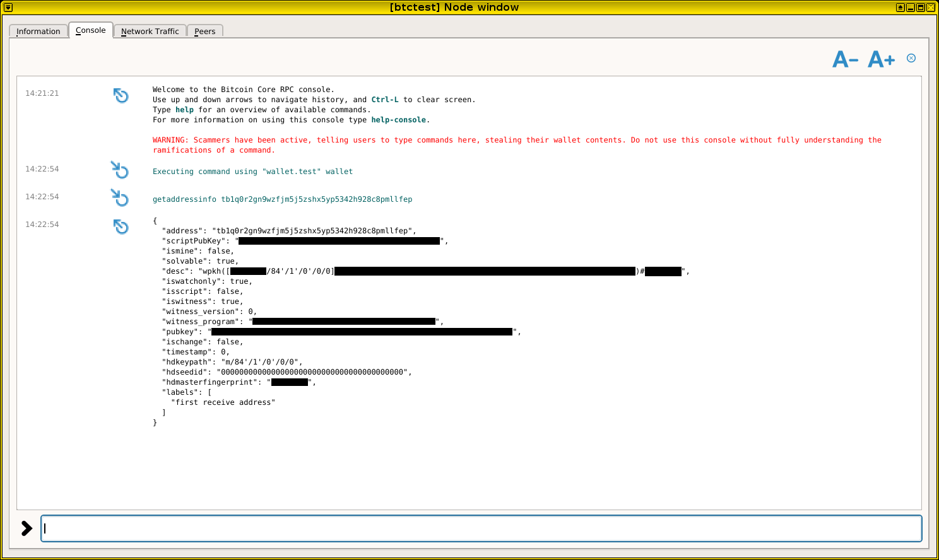Click the "isscript": false line
Screen dimensions: 939x560
point(203,291)
